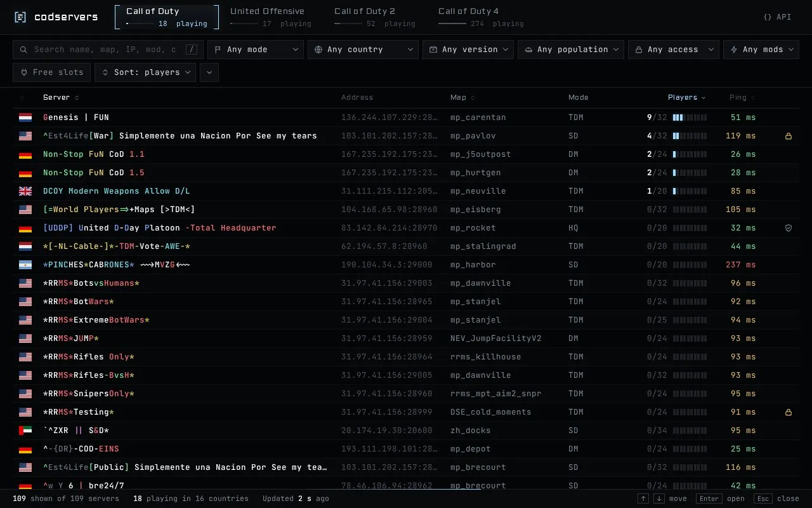Click address 62.194.57.8:28960

(x=384, y=246)
